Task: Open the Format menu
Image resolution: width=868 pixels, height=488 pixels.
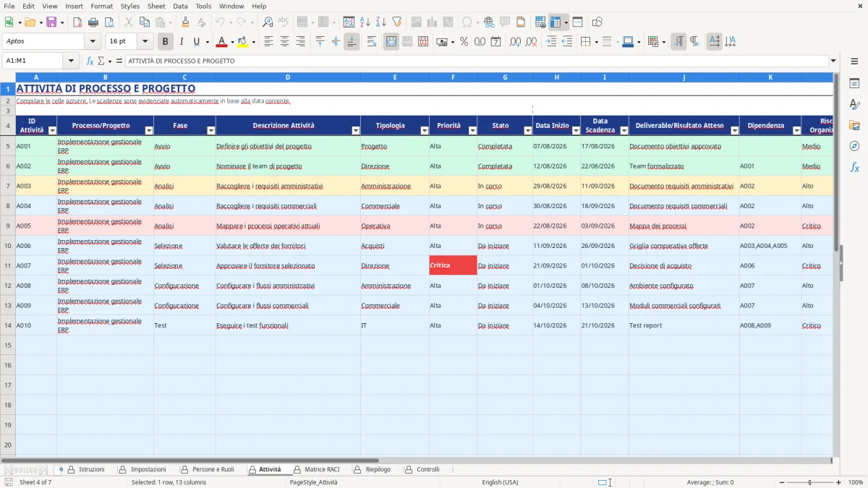Action: [x=101, y=6]
